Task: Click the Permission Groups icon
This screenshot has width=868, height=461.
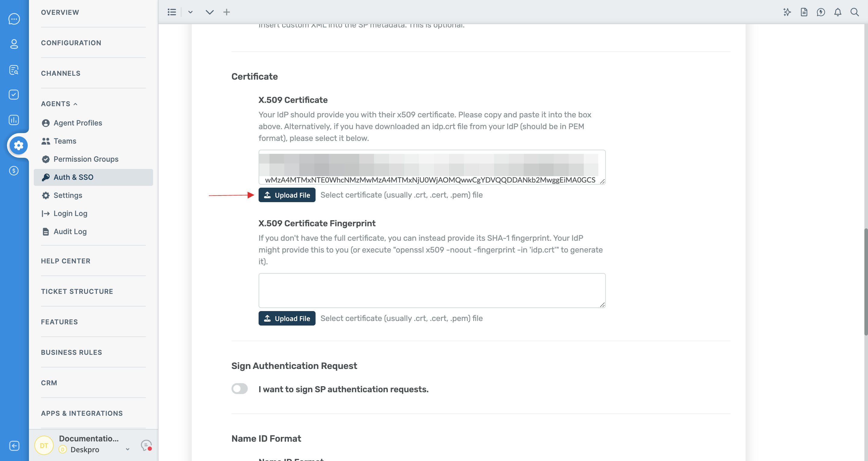Action: click(x=45, y=159)
